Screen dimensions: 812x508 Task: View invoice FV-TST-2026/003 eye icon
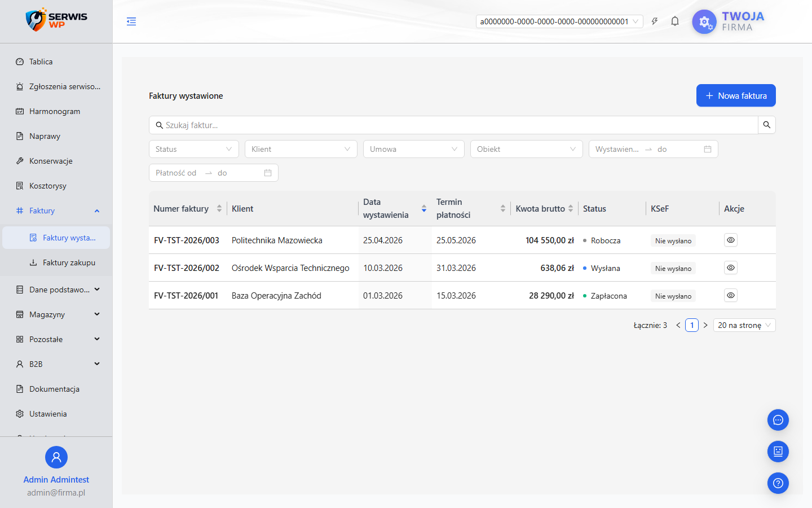click(731, 240)
